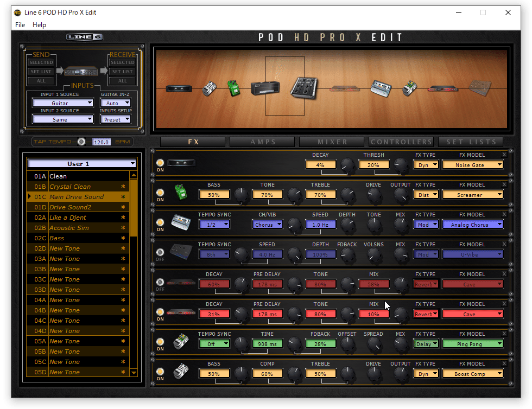Click the Send SET LIST button
The image size is (532, 409).
point(41,72)
